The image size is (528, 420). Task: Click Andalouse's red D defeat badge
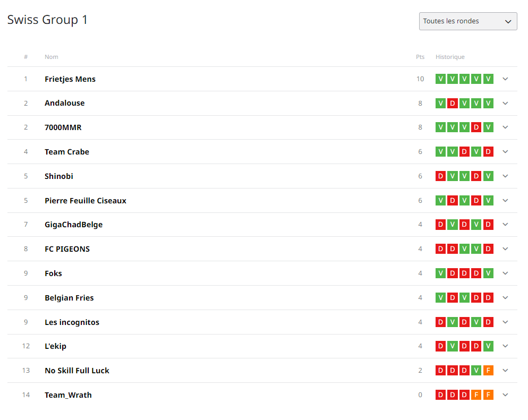(x=452, y=104)
